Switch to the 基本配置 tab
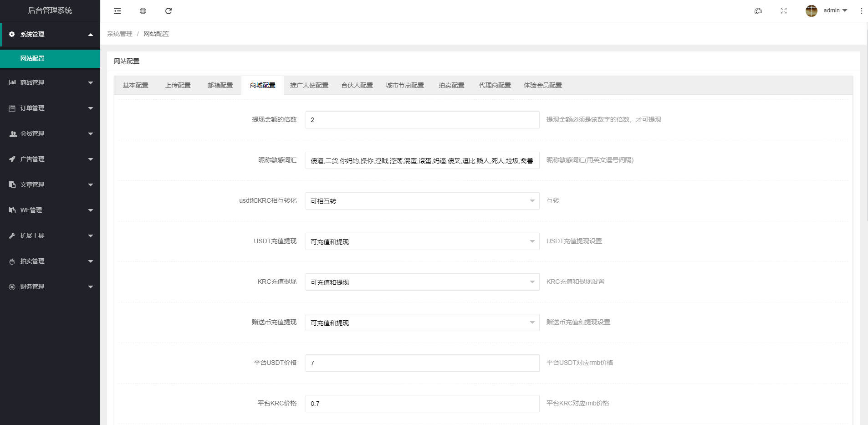 (x=135, y=85)
